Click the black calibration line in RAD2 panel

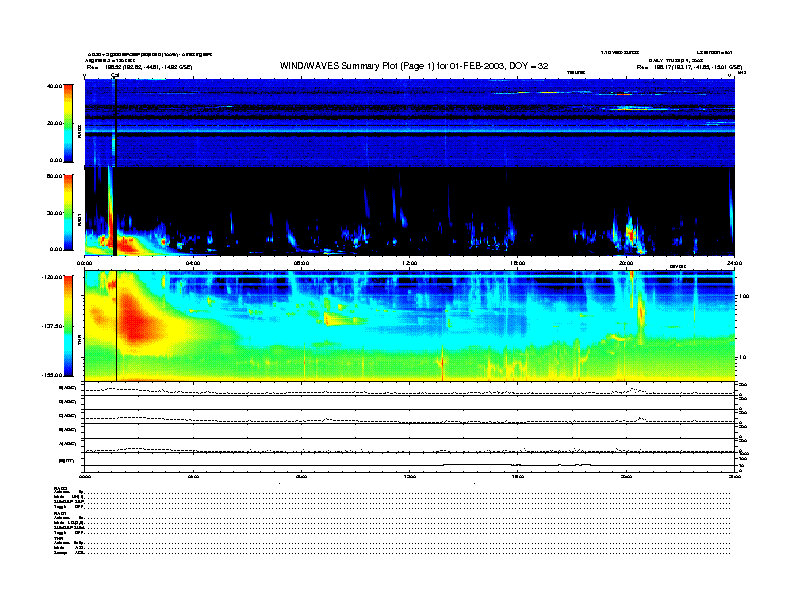click(116, 123)
